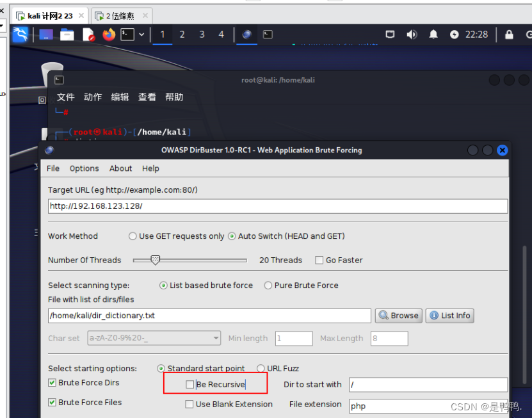This screenshot has width=532, height=418.
Task: Click the File extension field
Action: 428,406
